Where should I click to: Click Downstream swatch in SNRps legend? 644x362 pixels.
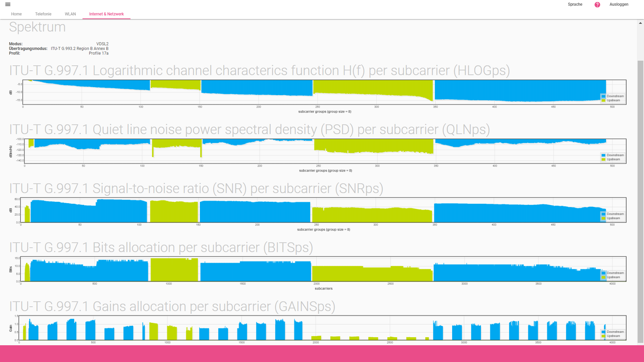point(603,214)
